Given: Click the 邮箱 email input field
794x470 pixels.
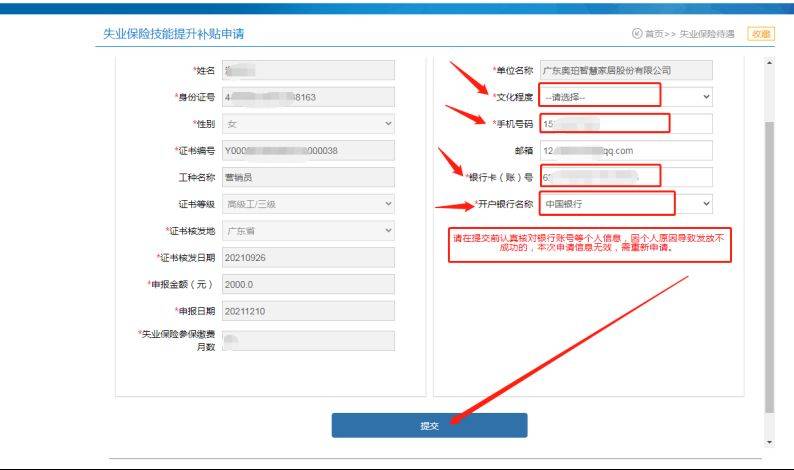Looking at the screenshot, I should coord(625,151).
